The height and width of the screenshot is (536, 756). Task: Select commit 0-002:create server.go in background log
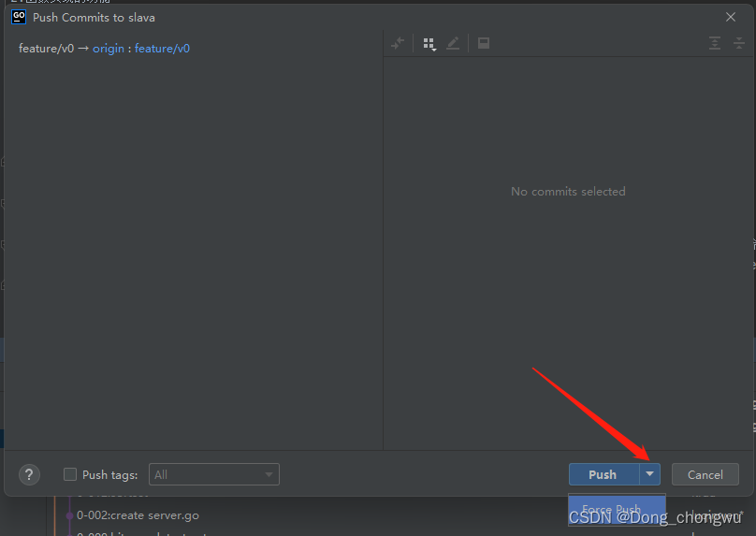138,515
